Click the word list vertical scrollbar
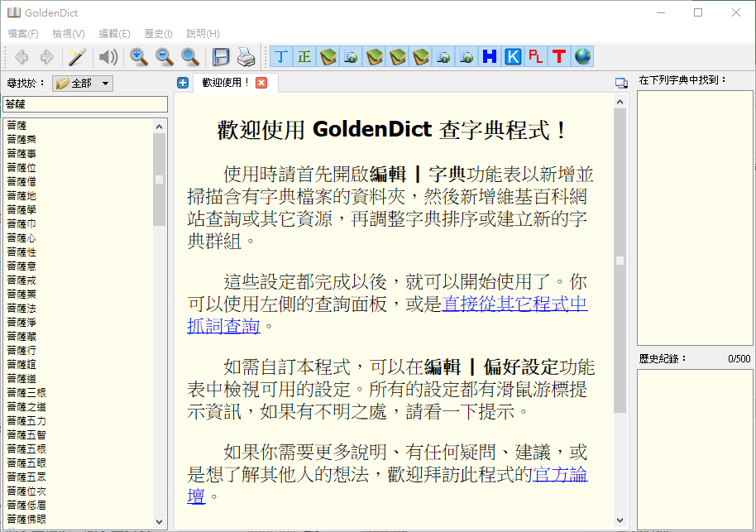This screenshot has height=532, width=756. [159, 331]
